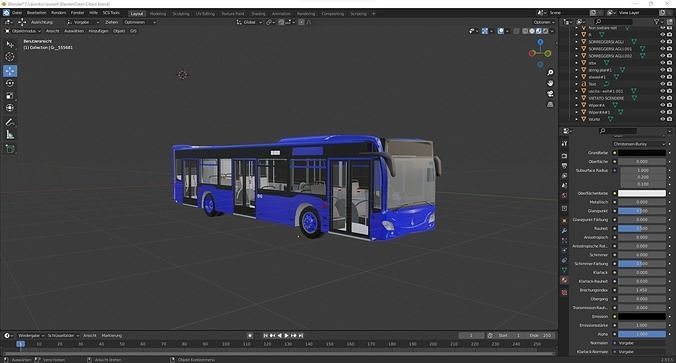Hide VIETATO SCENDERE object via eye icon

(663, 98)
